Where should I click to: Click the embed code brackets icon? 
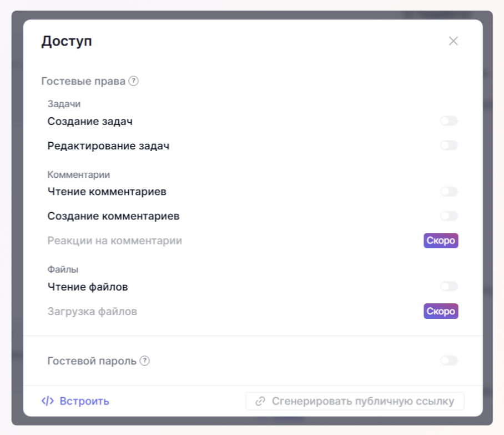pyautogui.click(x=48, y=401)
